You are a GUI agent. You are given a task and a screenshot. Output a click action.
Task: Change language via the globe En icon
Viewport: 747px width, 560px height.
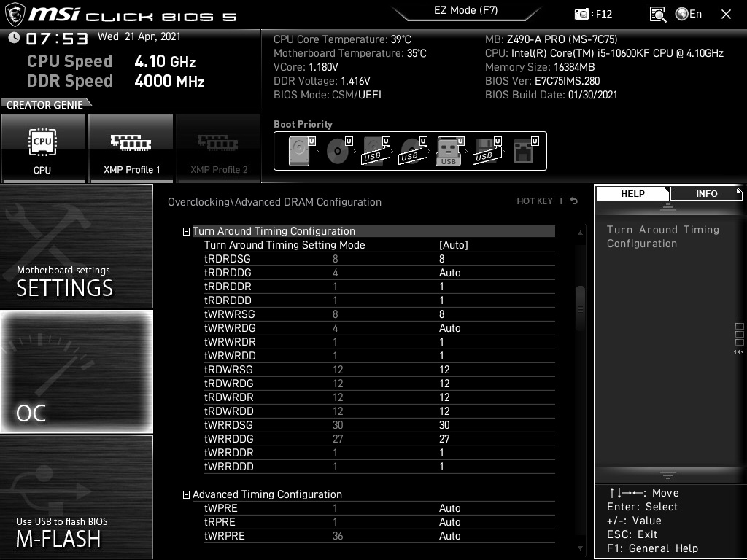pyautogui.click(x=689, y=14)
